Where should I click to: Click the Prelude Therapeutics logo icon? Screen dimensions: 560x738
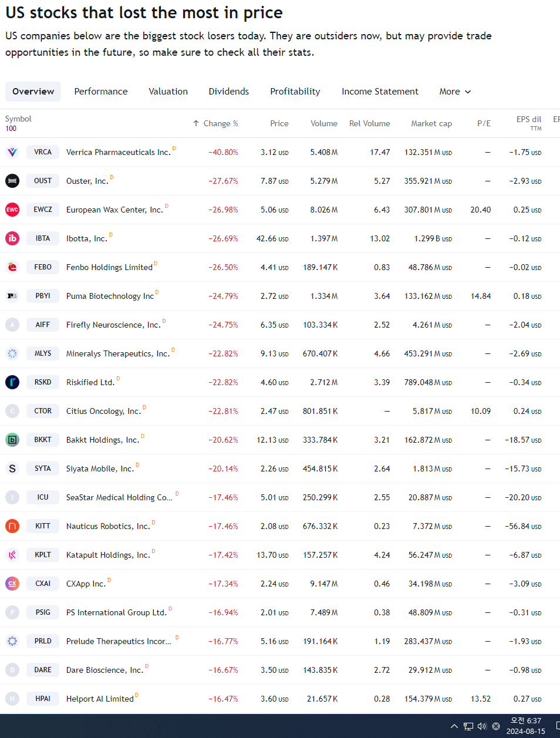click(x=12, y=641)
